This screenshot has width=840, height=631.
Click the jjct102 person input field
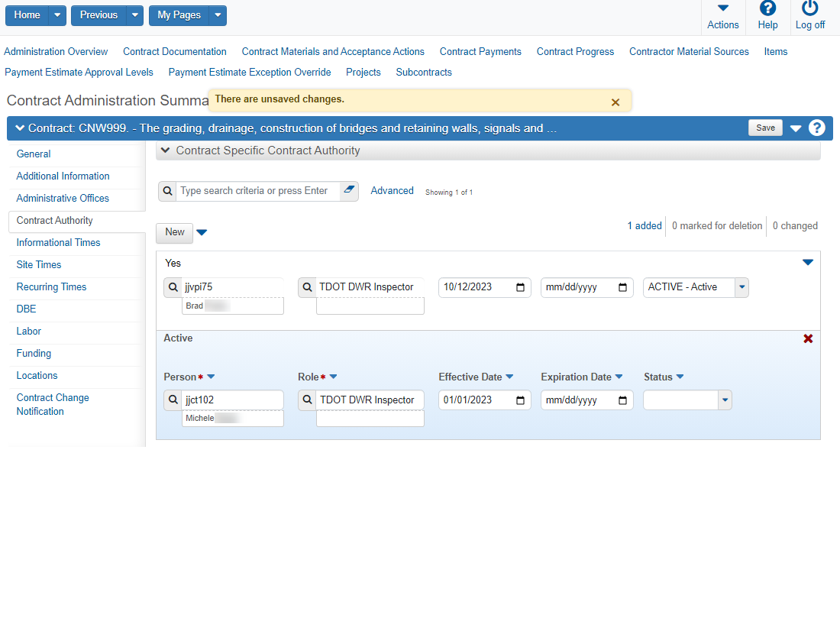coord(232,400)
